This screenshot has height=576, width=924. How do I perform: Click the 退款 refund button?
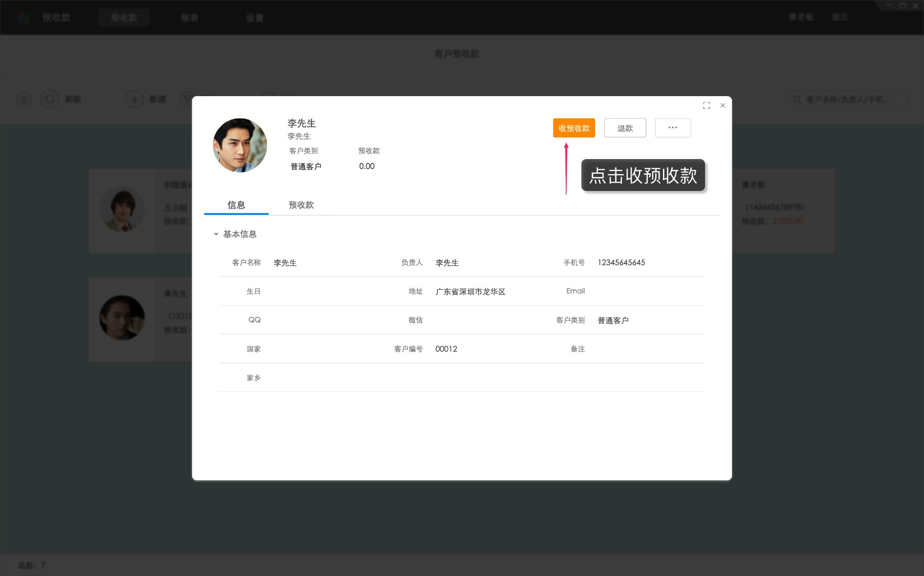click(625, 128)
